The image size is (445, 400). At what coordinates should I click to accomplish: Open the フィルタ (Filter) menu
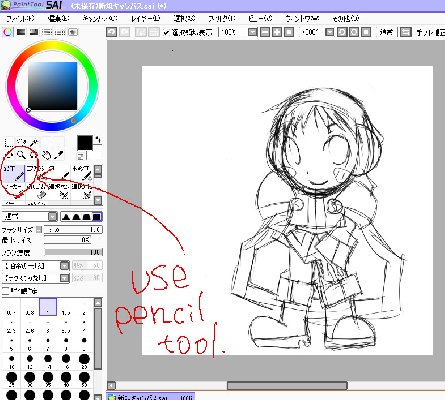[222, 18]
